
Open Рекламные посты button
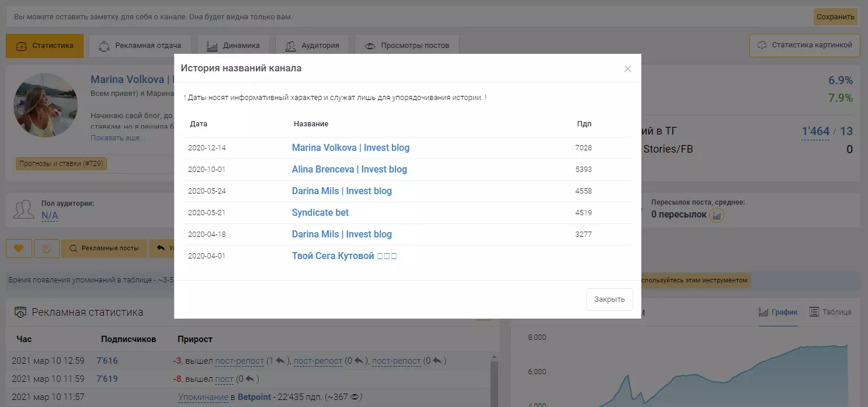(104, 249)
